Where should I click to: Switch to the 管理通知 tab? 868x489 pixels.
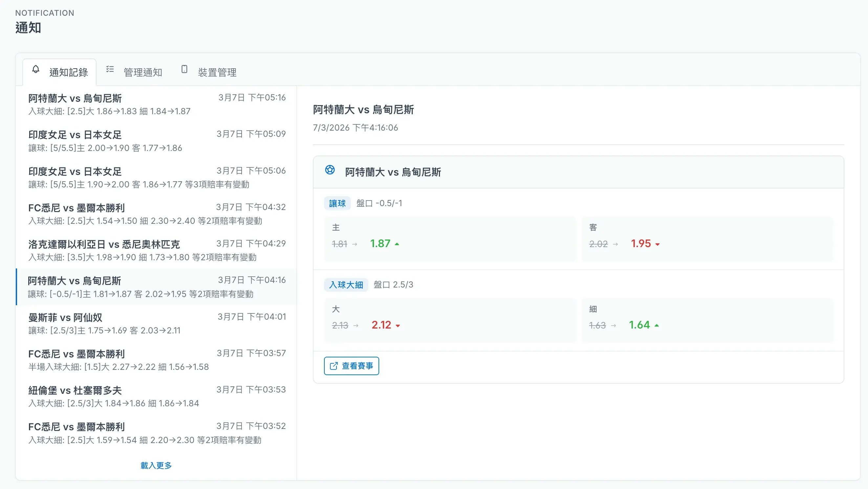[x=142, y=72]
